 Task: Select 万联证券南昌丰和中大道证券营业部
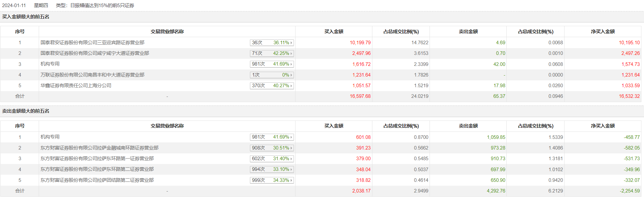coord(92,75)
